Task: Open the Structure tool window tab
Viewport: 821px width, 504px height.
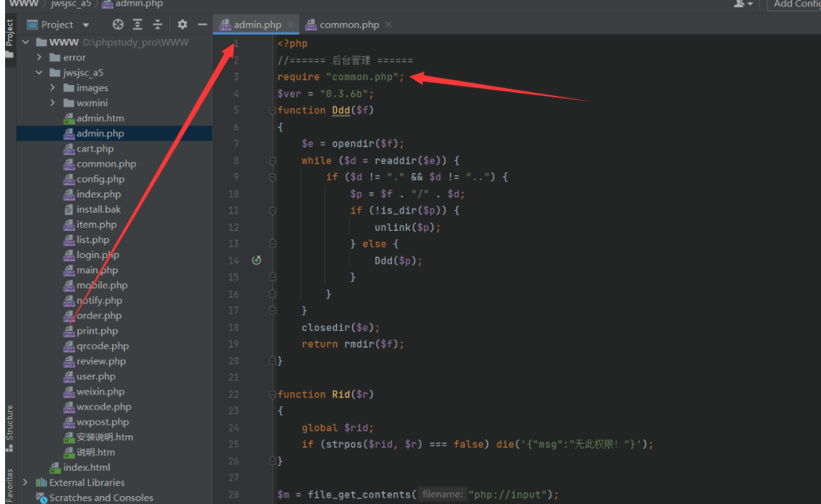Action: click(9, 428)
